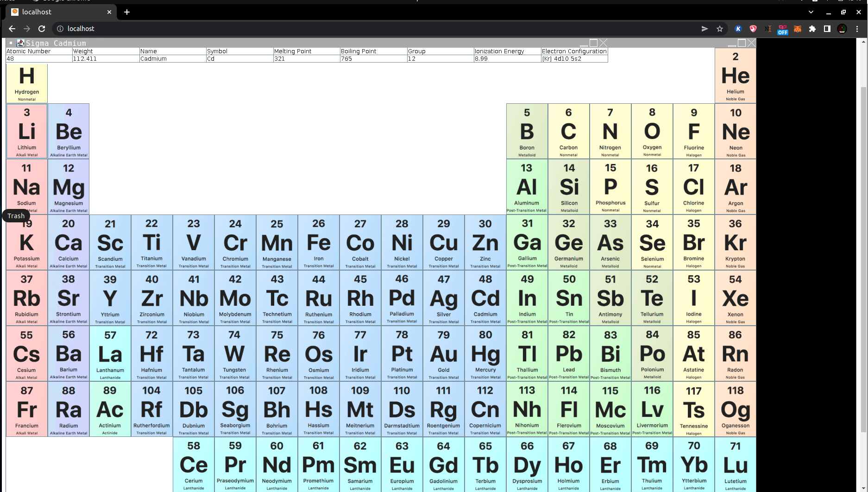The image size is (868, 492).
Task: Click the red shield privacy extension
Action: 753,29
